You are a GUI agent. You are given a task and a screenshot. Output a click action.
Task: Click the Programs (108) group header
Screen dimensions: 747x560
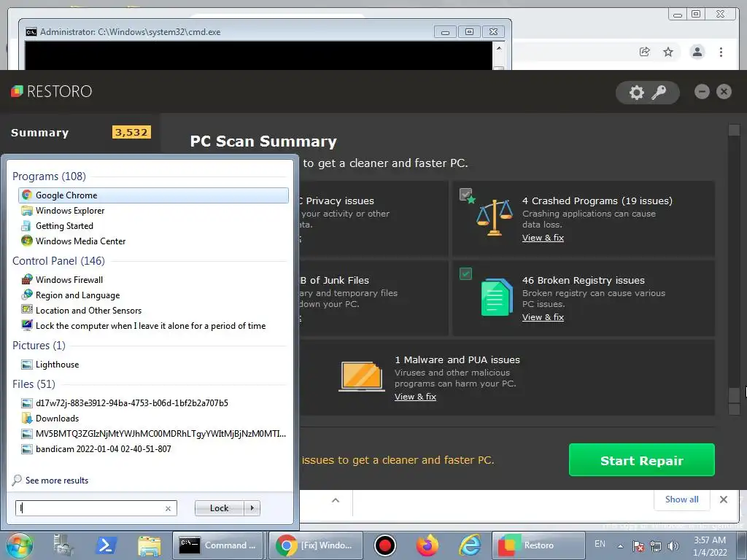point(49,176)
